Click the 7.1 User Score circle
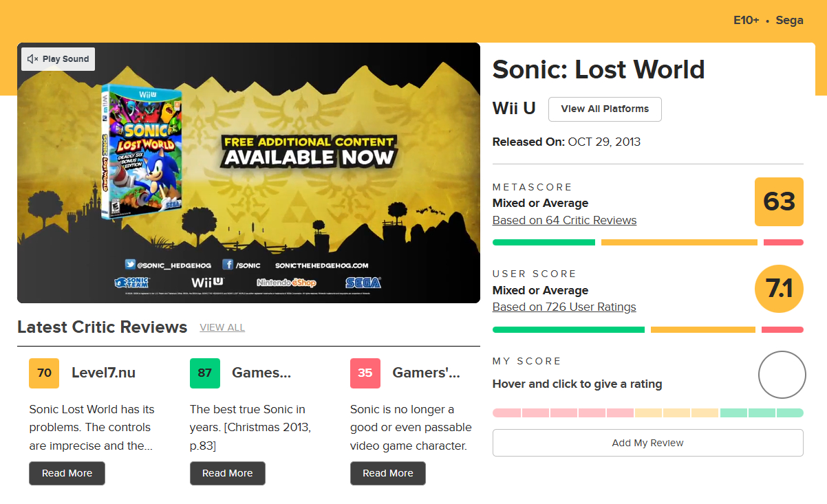The height and width of the screenshot is (504, 827). click(779, 289)
